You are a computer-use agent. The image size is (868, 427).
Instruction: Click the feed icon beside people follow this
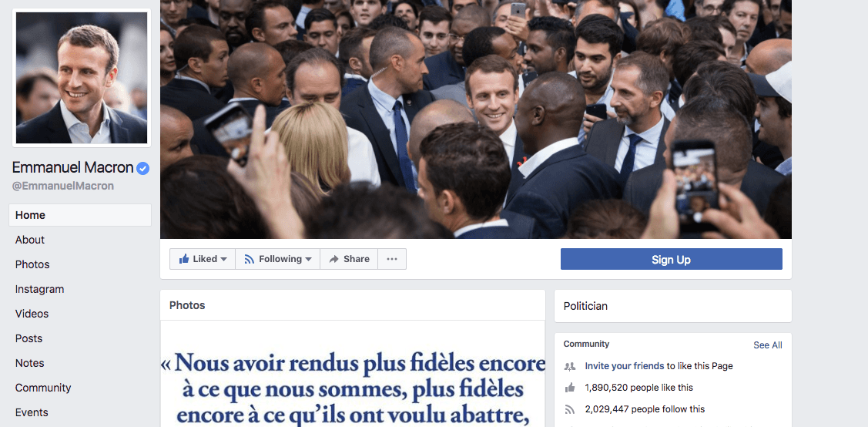[570, 410]
